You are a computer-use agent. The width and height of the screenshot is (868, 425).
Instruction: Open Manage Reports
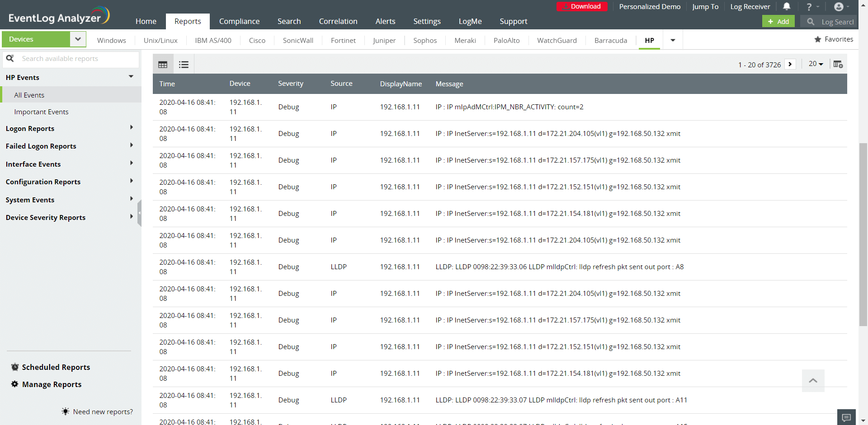(x=52, y=384)
